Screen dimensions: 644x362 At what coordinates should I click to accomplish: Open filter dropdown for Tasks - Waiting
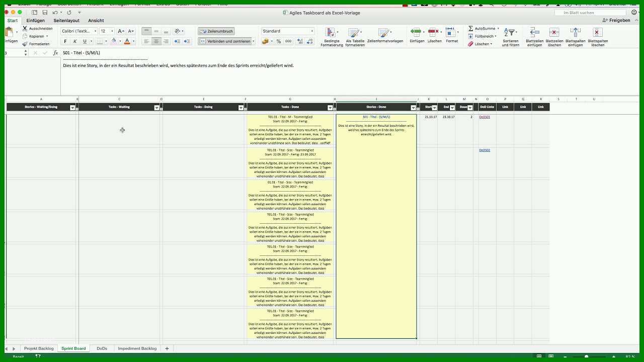156,108
